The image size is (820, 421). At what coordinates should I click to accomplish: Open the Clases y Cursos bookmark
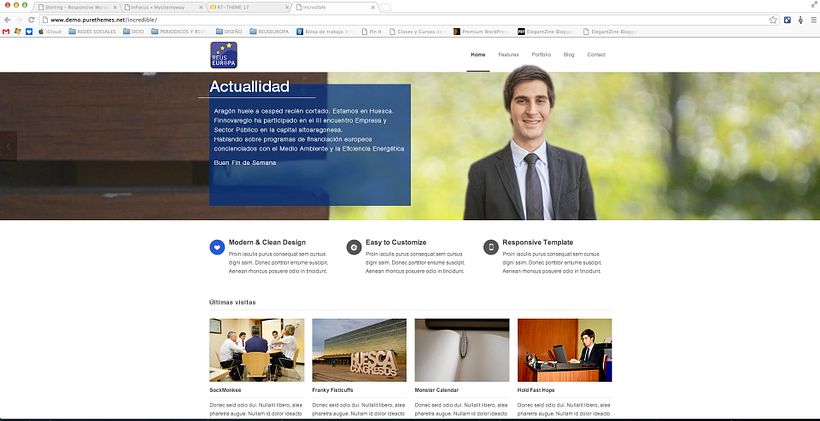coord(416,31)
